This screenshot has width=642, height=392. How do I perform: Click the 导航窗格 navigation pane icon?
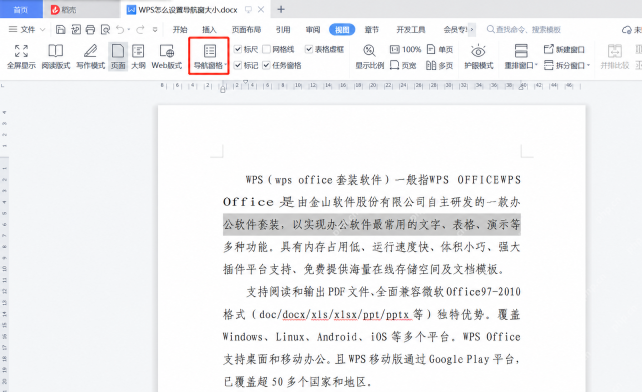210,51
